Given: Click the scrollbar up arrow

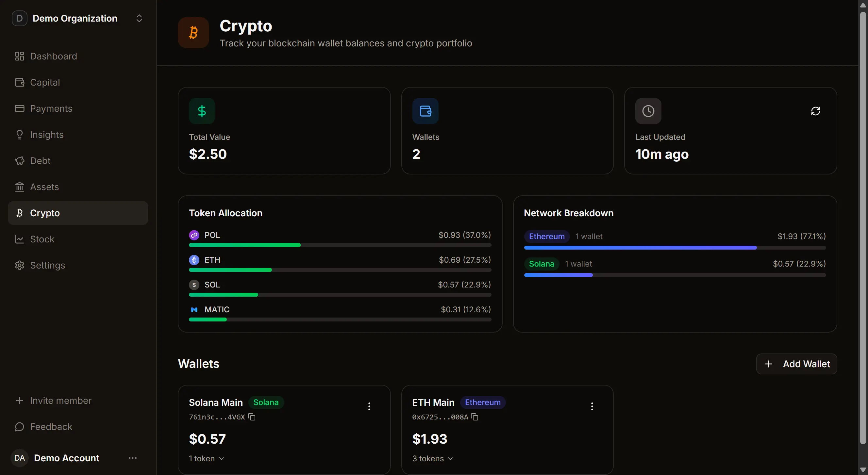Looking at the screenshot, I should [x=863, y=5].
